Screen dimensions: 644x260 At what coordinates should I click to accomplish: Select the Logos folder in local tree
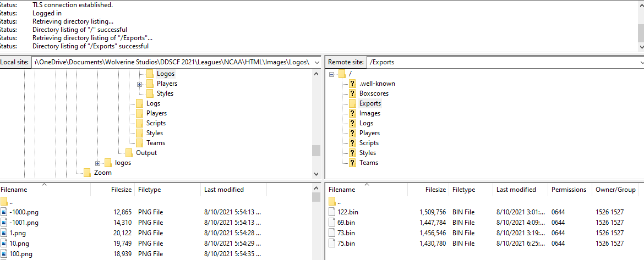(x=166, y=74)
